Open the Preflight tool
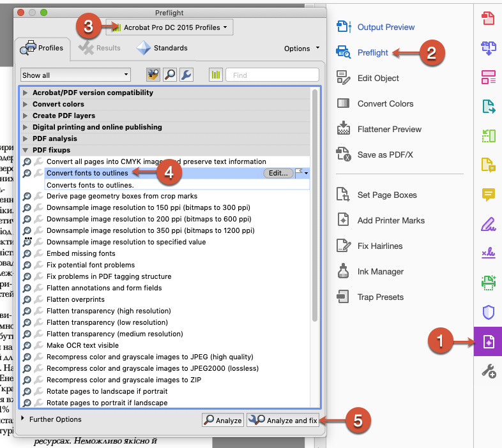The image size is (502, 448). pyautogui.click(x=362, y=52)
